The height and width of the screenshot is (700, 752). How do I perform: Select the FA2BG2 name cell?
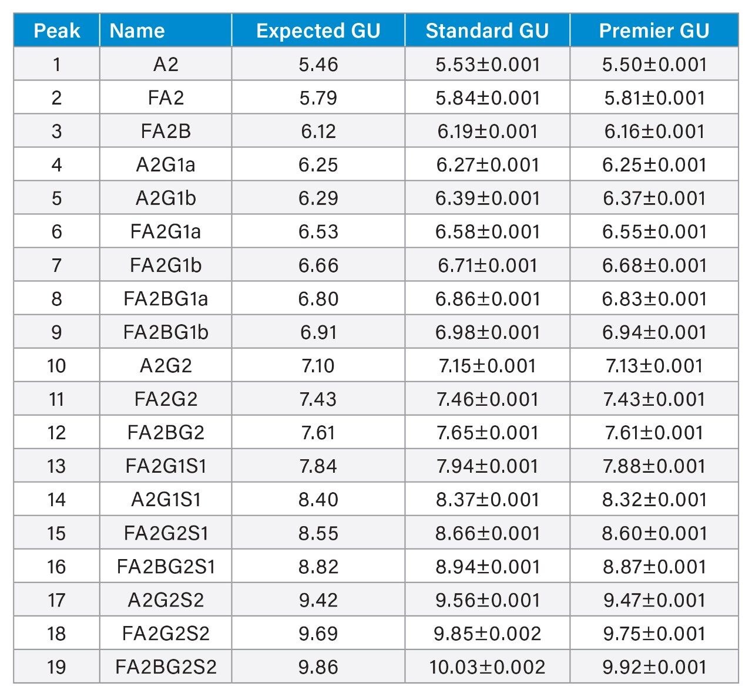coord(166,432)
